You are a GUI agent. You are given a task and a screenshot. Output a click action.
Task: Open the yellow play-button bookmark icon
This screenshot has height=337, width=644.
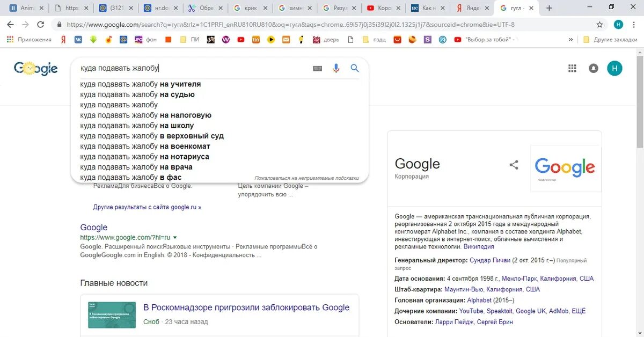pyautogui.click(x=271, y=39)
